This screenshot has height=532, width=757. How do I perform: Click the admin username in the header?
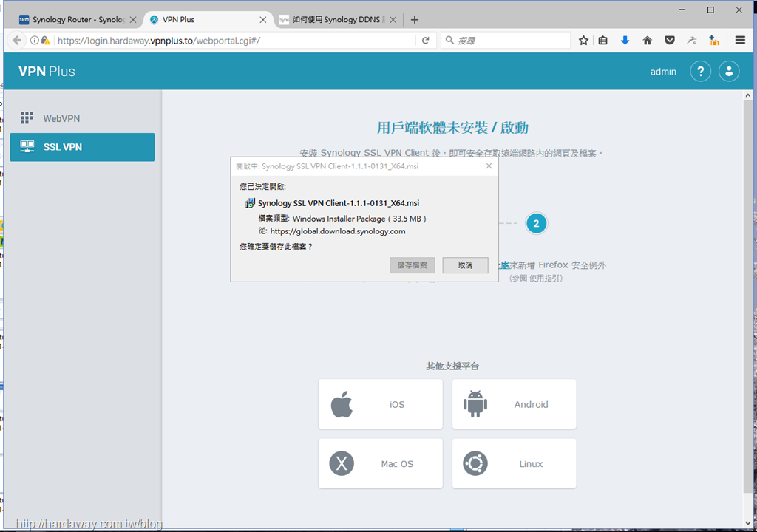point(663,72)
